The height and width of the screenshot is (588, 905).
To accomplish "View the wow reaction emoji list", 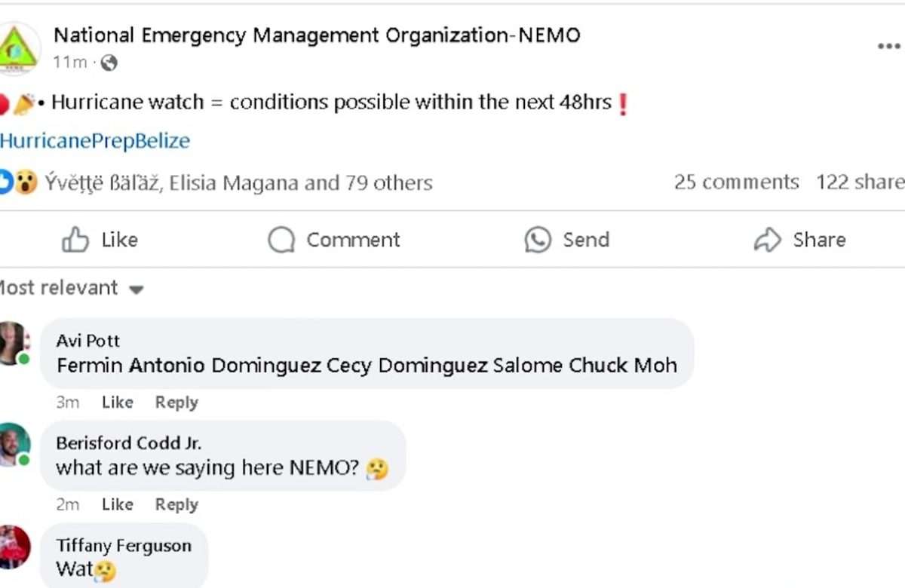I will pyautogui.click(x=26, y=182).
